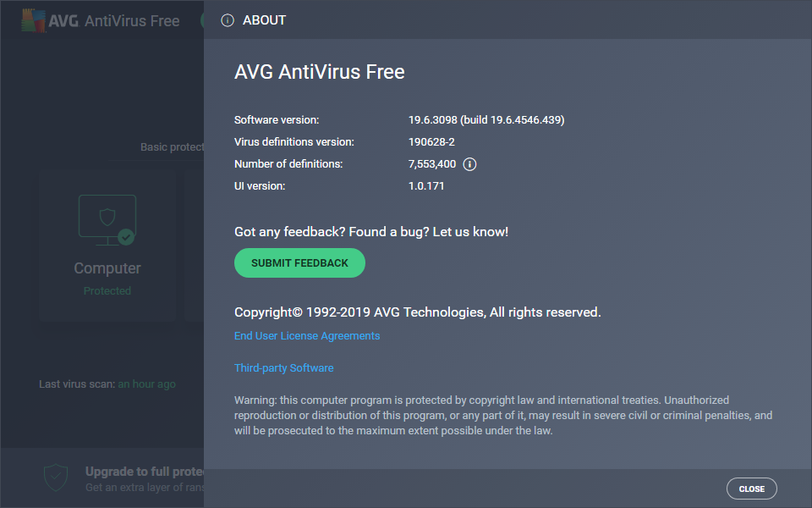This screenshot has height=508, width=812.
Task: Click the Computer monitor shield icon
Action: 106,218
